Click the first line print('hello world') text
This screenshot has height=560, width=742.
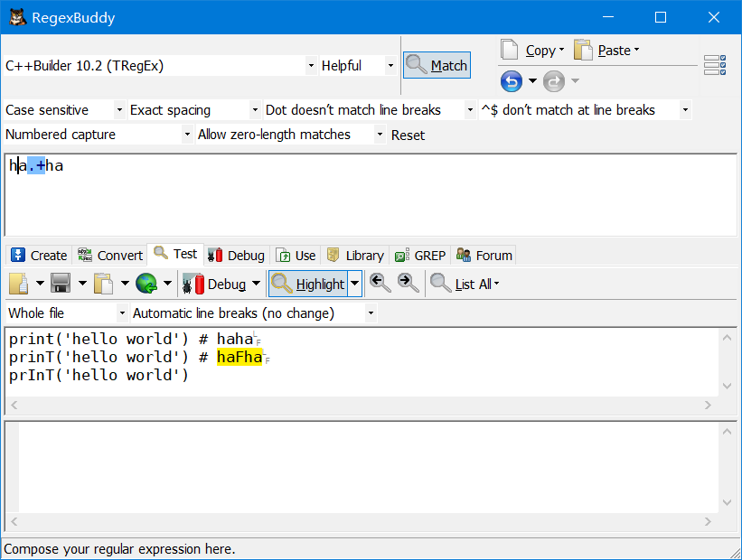(99, 339)
